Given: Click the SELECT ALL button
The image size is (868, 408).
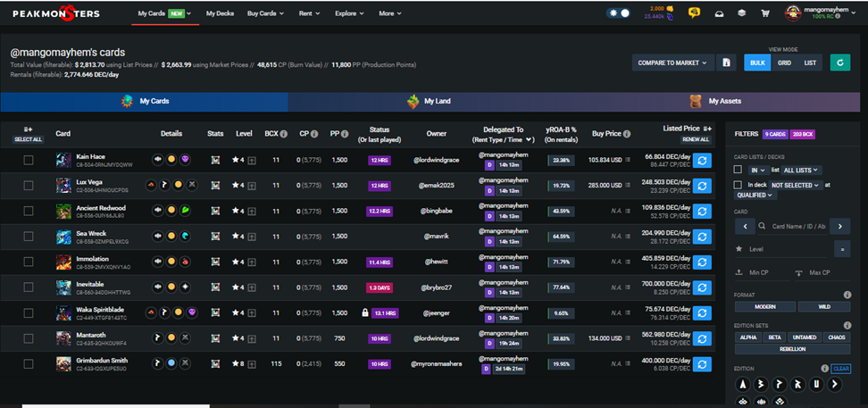Looking at the screenshot, I should pos(29,139).
